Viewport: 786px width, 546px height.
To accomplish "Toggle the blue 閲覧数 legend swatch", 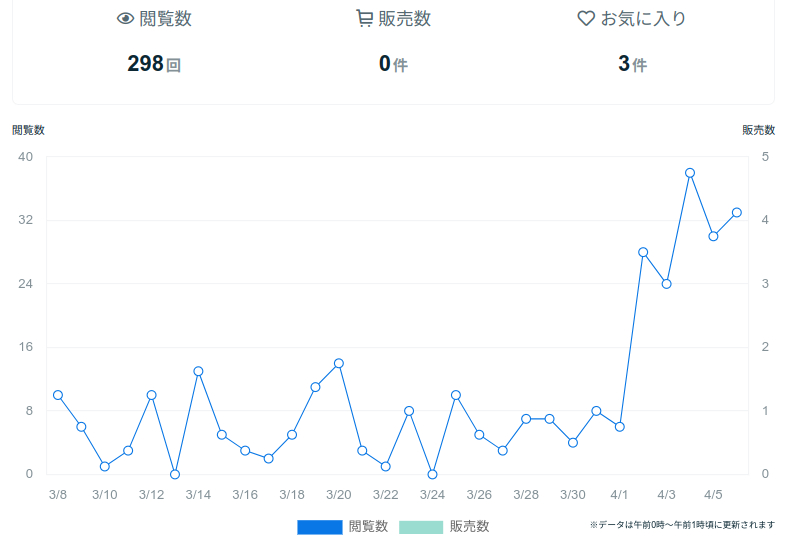I will [x=320, y=527].
